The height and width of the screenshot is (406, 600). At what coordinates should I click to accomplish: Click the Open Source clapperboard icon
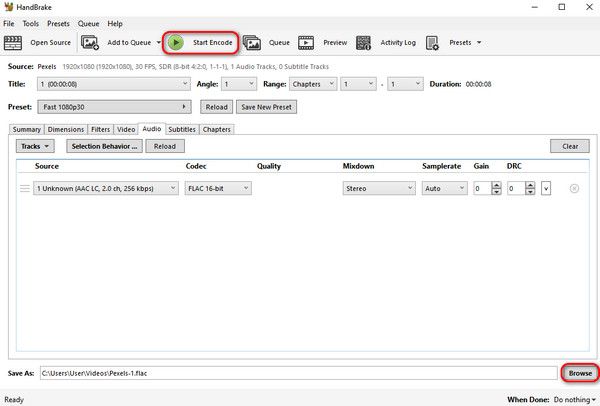[x=13, y=42]
